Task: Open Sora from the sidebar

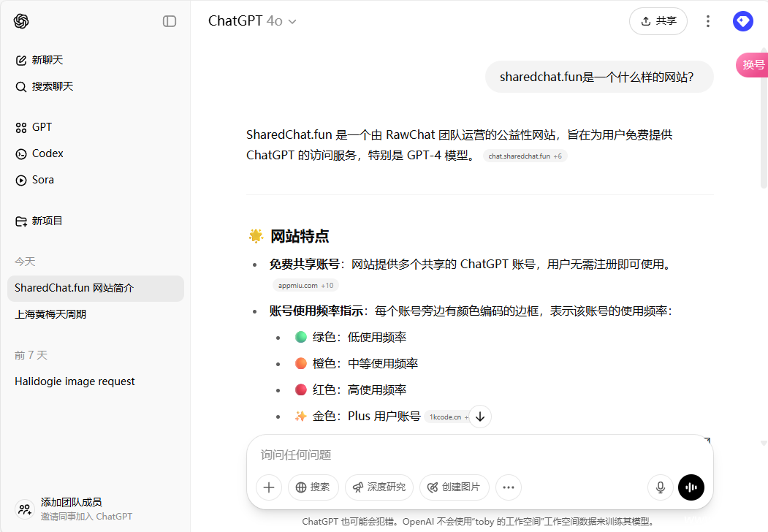Action: 42,180
